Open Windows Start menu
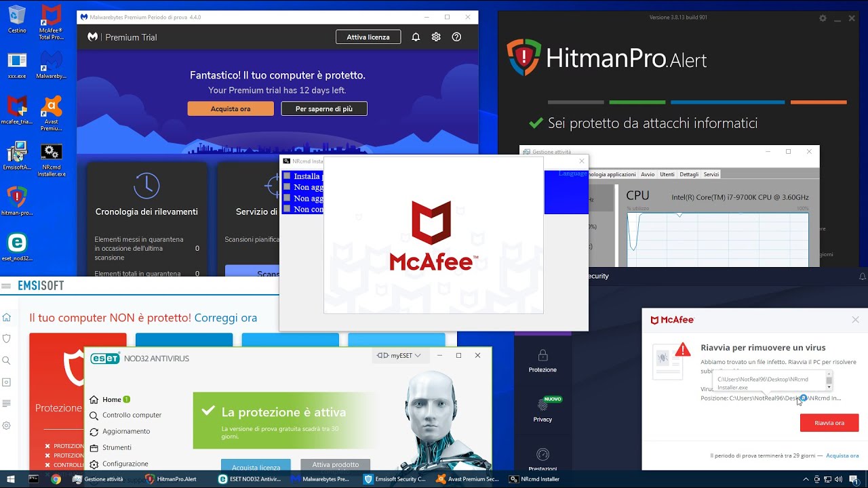This screenshot has width=868, height=488. [x=11, y=479]
